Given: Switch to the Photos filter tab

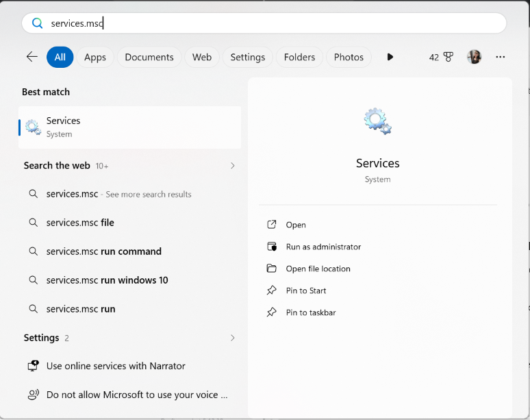Looking at the screenshot, I should point(349,57).
